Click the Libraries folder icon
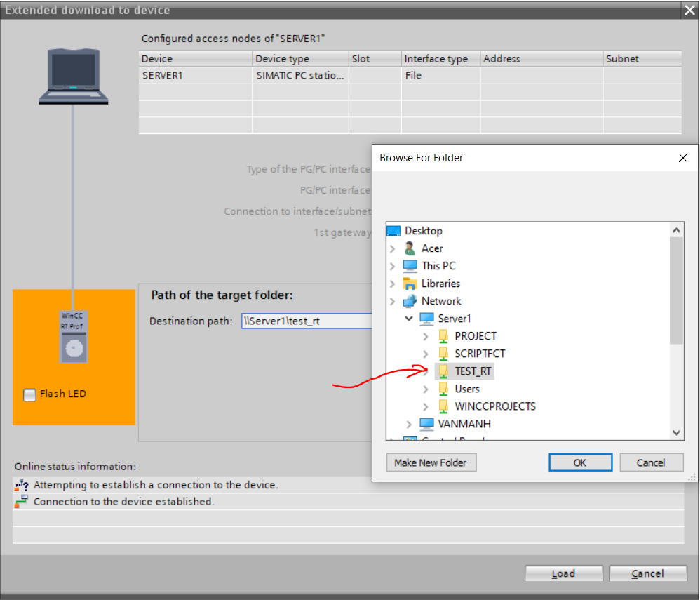700x600 pixels. point(410,284)
